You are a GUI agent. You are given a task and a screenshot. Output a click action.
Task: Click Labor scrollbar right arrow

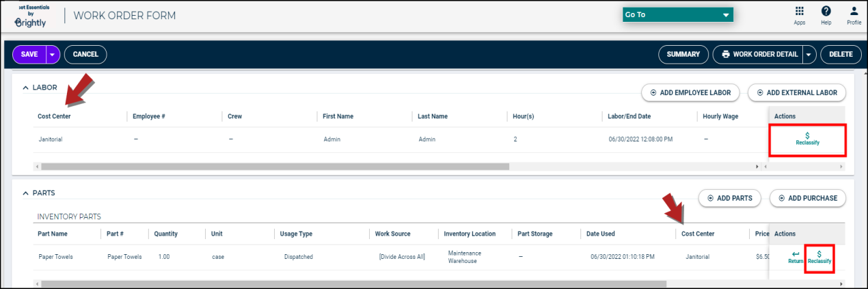click(x=757, y=166)
